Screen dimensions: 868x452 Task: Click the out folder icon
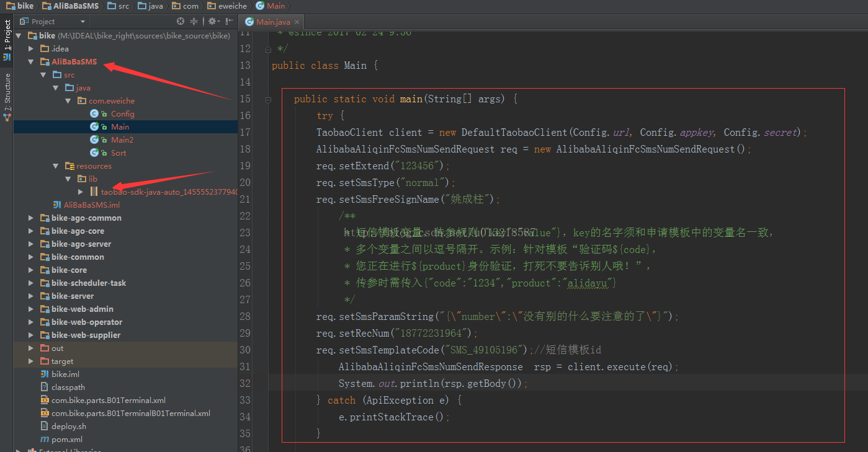45,348
